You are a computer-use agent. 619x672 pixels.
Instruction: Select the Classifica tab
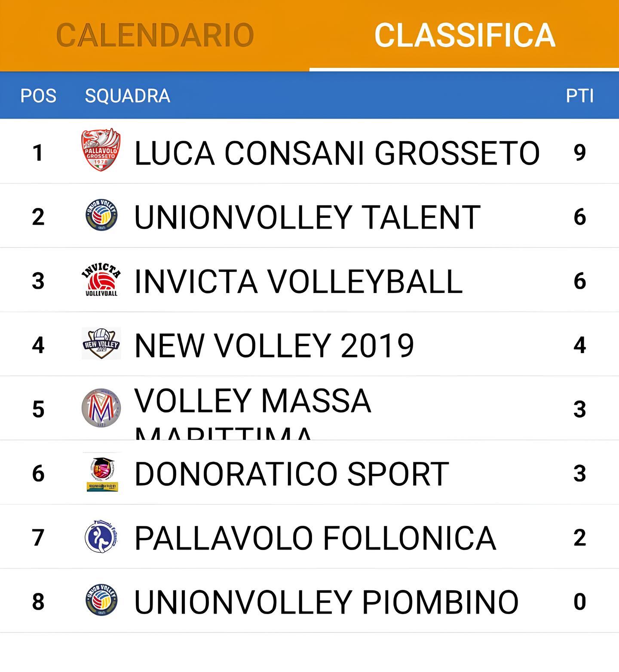pos(464,35)
